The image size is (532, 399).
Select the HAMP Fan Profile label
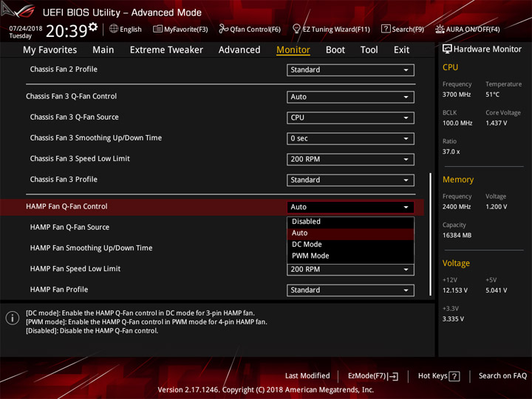pos(59,290)
